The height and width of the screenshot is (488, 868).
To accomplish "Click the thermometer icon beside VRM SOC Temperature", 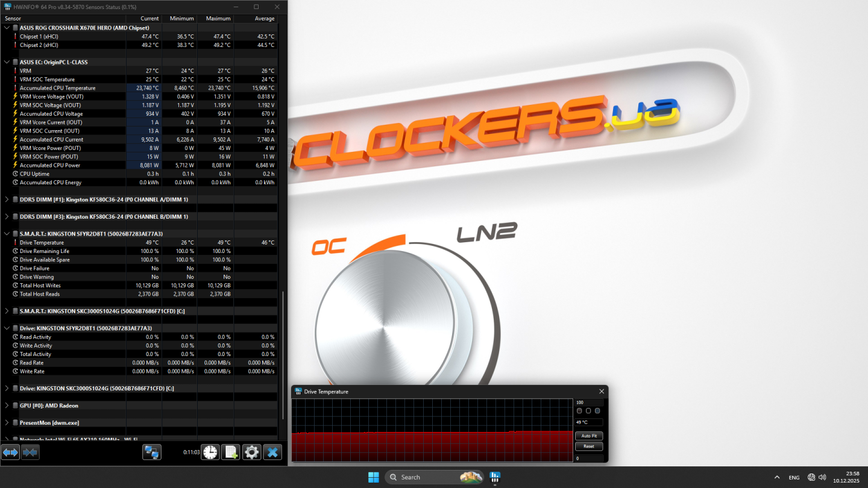I will point(15,80).
